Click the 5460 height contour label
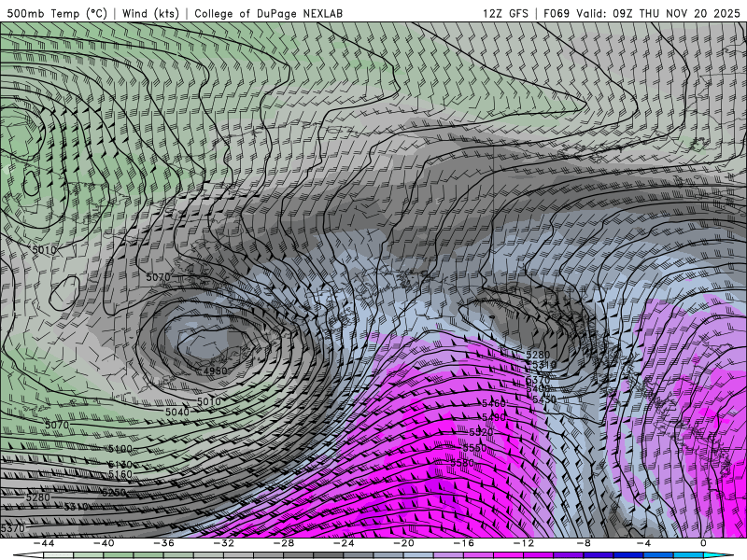Viewport: 747px width, 560px height. tap(494, 404)
